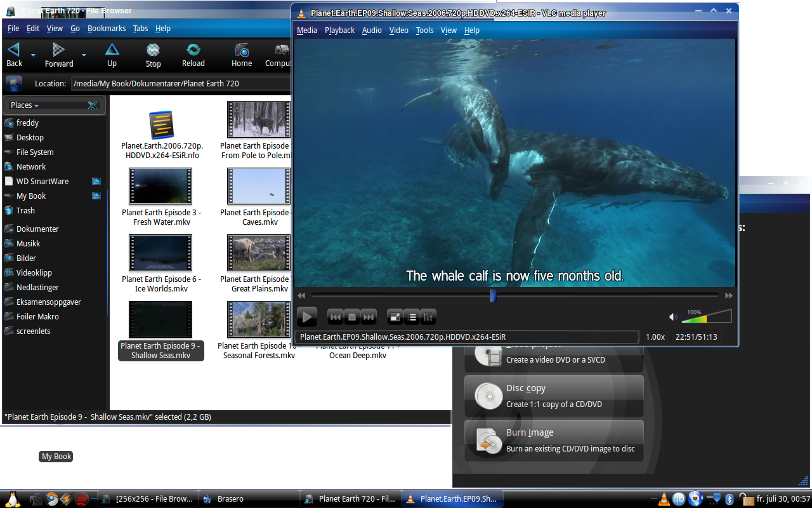Screen dimensions: 812x508
Task: Open VLC extended settings (equalizer icon)
Action: [x=428, y=316]
